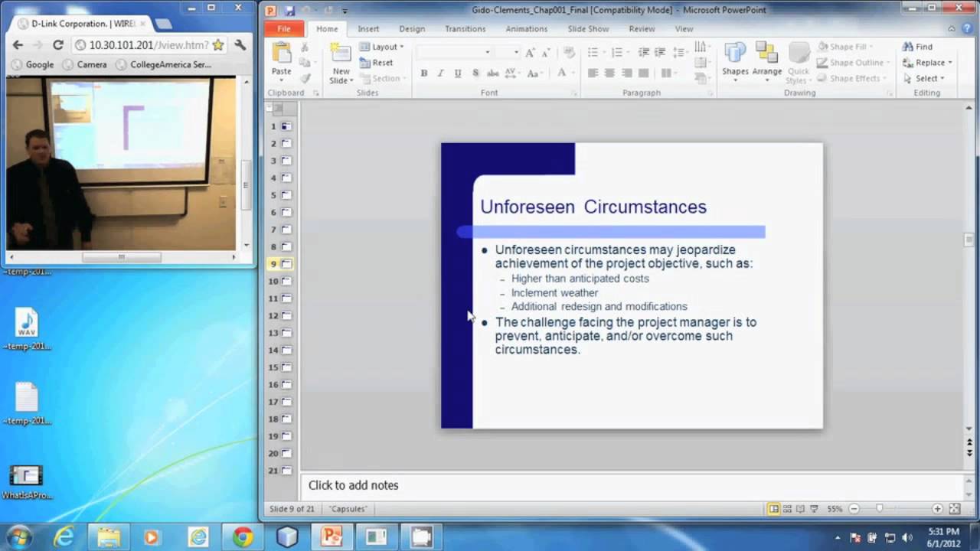The image size is (980, 551).
Task: Switch to the Transitions tab
Action: [x=465, y=29]
